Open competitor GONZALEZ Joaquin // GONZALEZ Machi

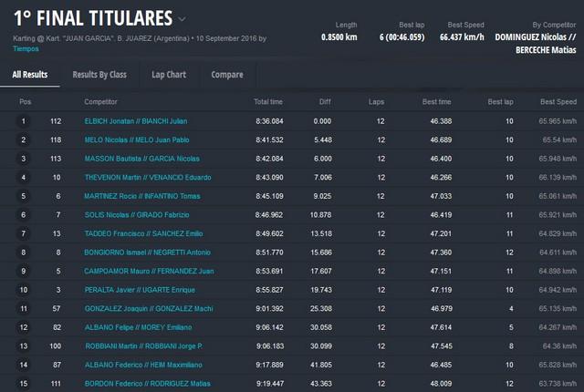point(149,309)
